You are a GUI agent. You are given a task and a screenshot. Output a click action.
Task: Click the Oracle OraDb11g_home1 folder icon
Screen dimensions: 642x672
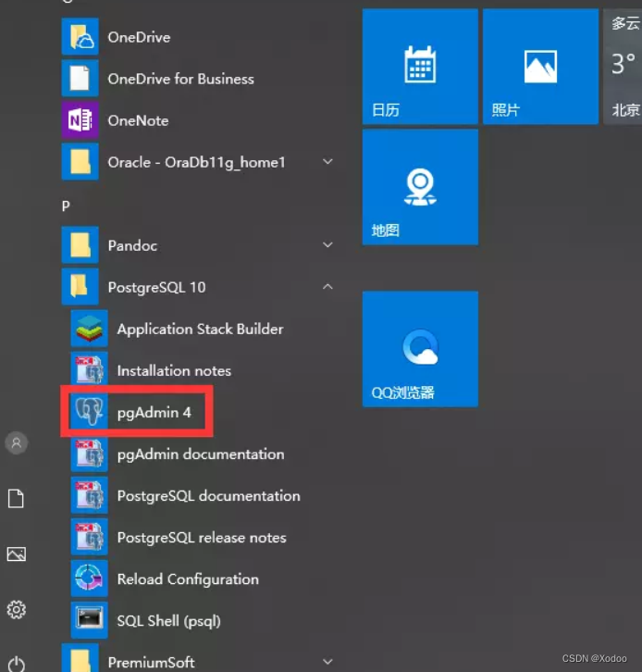point(80,162)
